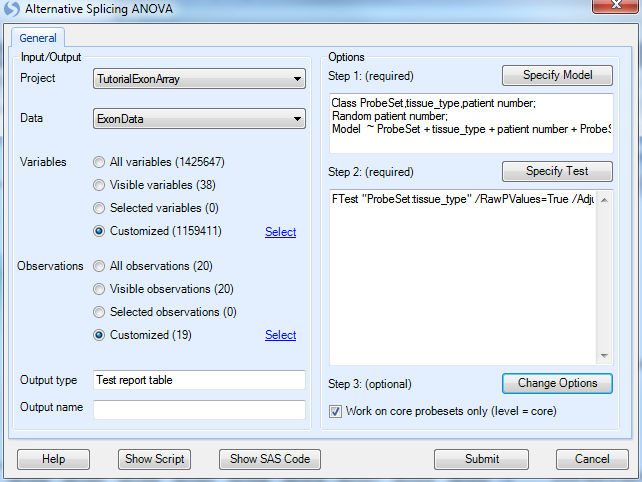
Task: Click the Select link for customized observations
Action: (x=280, y=335)
